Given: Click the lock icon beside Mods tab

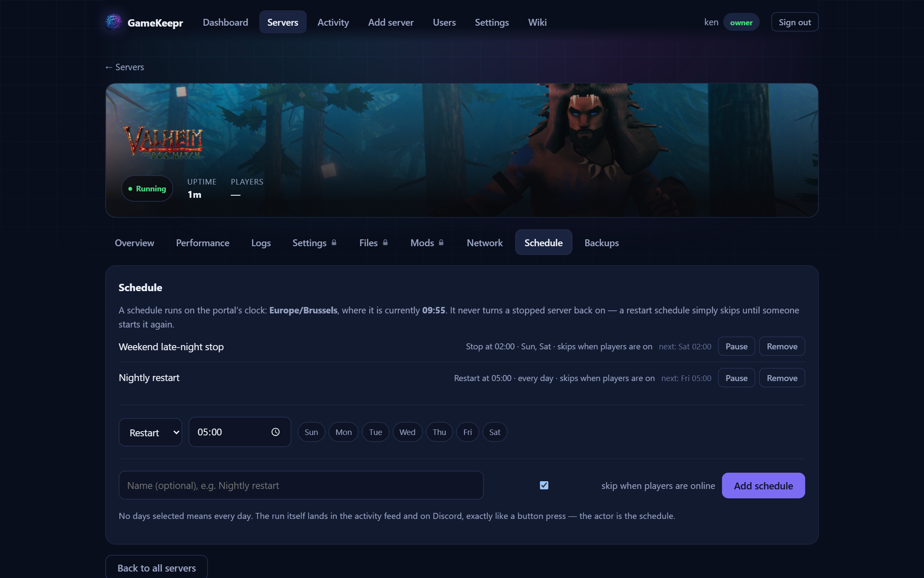Looking at the screenshot, I should tap(441, 242).
